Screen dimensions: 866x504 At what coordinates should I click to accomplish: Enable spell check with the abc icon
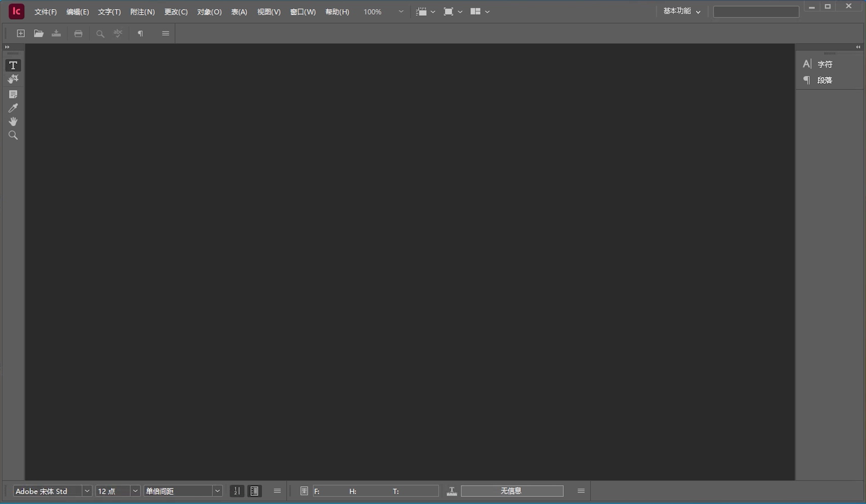[118, 33]
